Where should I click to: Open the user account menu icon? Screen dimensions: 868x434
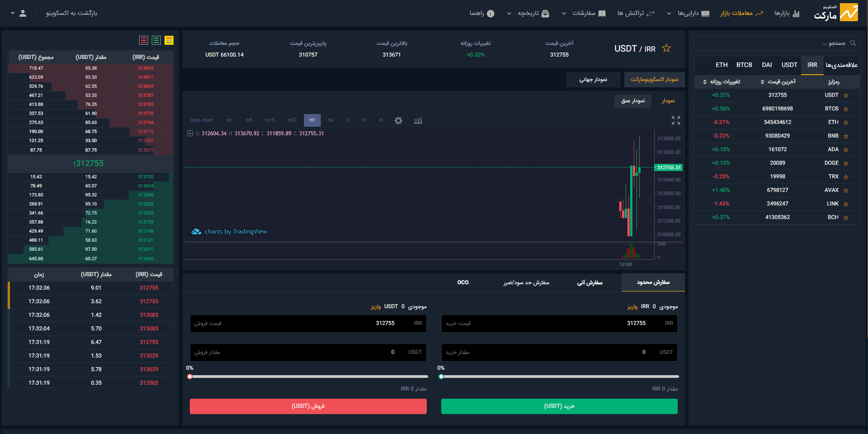pyautogui.click(x=23, y=13)
